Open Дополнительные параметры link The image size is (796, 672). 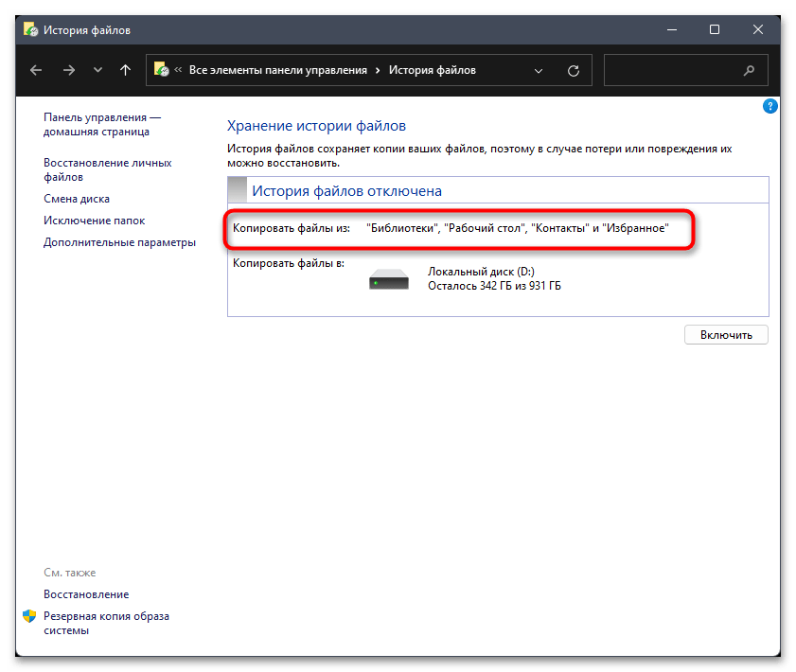point(119,242)
